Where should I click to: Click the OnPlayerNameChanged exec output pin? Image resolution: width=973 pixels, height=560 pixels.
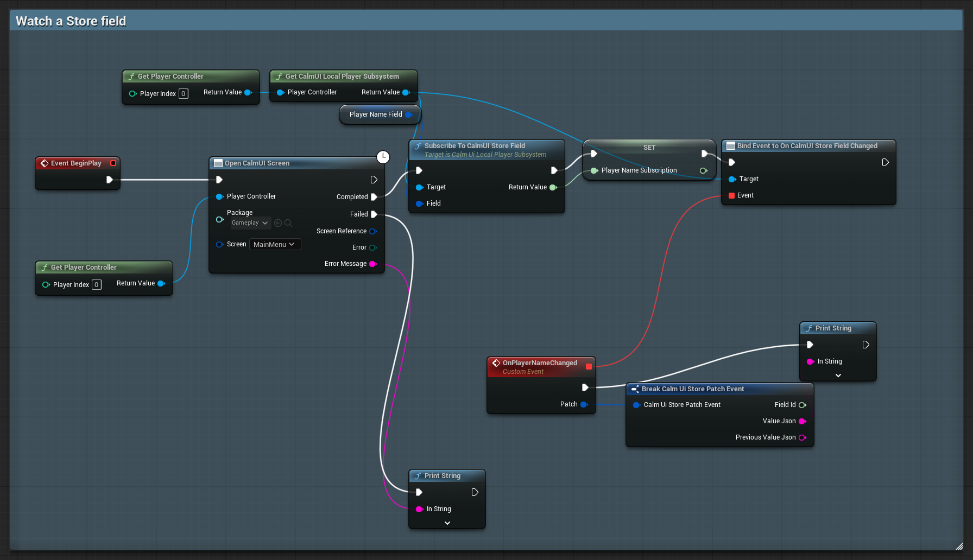click(x=585, y=387)
